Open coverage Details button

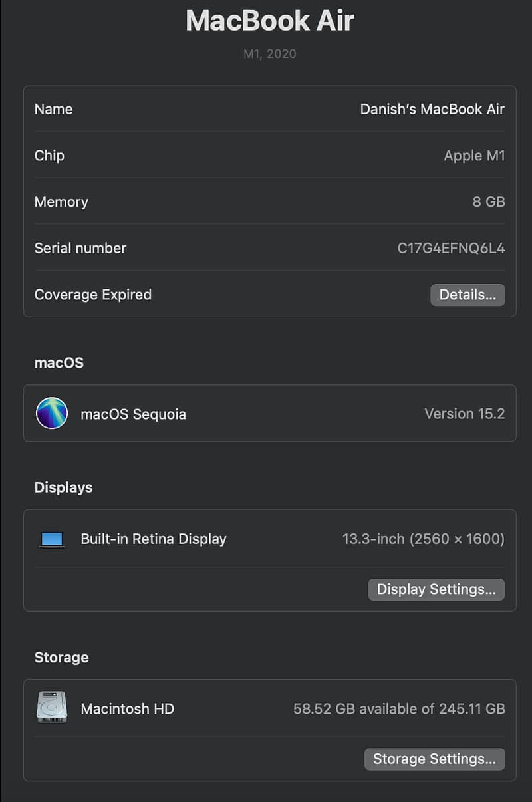467,295
